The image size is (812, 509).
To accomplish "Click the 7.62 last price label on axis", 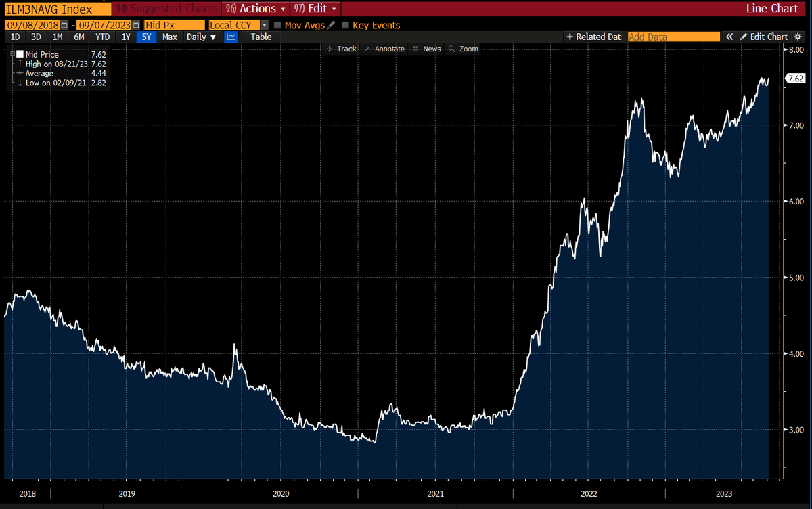I will [794, 79].
